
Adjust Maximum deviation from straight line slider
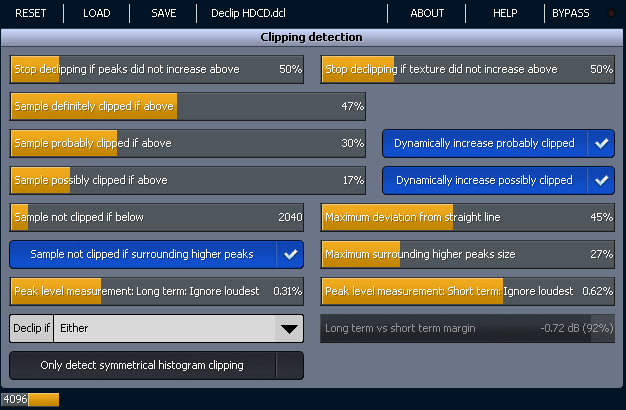pyautogui.click(x=468, y=218)
